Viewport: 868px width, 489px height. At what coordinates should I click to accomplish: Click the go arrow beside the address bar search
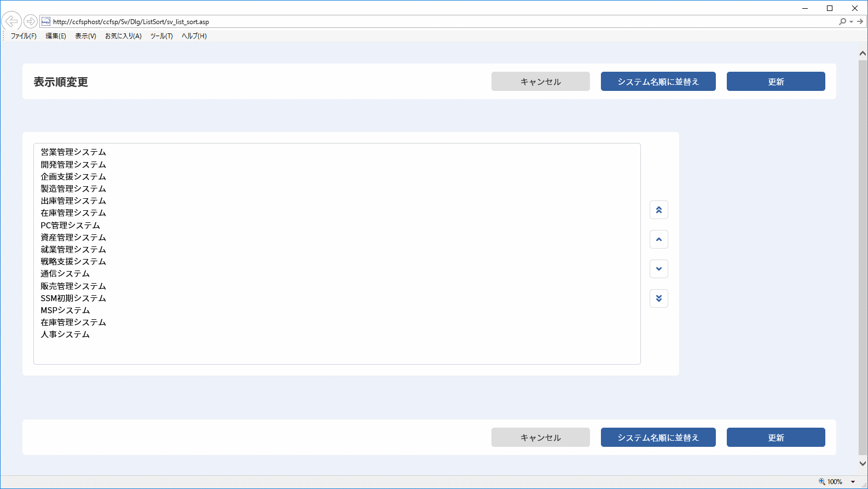[860, 22]
